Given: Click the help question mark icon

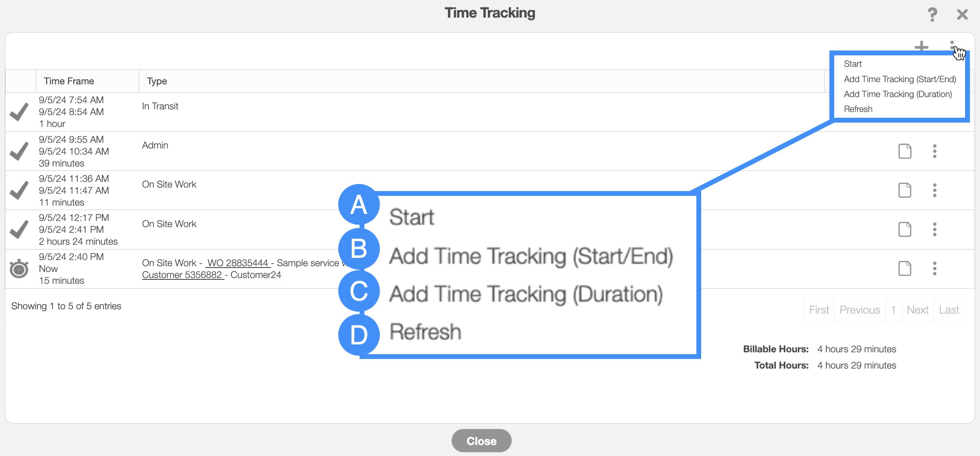Looking at the screenshot, I should pyautogui.click(x=932, y=14).
